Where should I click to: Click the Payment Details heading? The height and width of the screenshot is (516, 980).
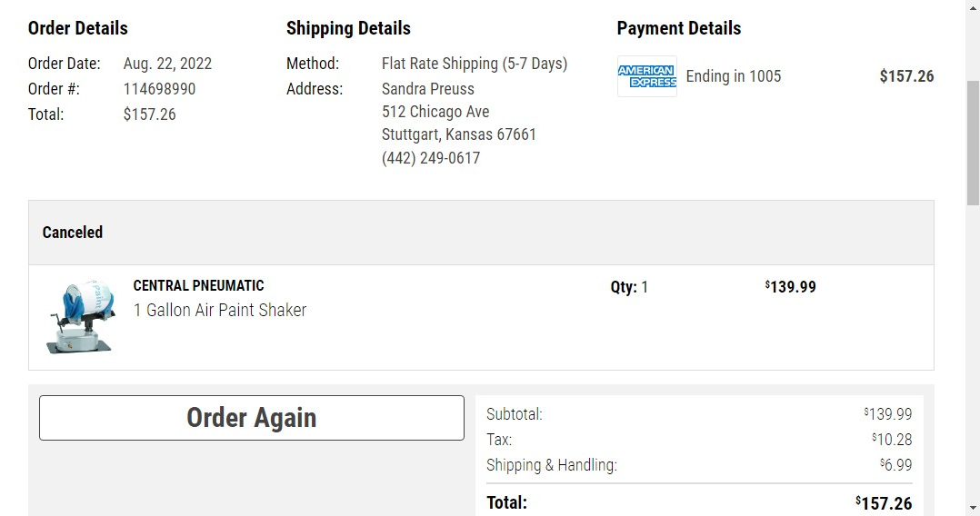pos(679,28)
